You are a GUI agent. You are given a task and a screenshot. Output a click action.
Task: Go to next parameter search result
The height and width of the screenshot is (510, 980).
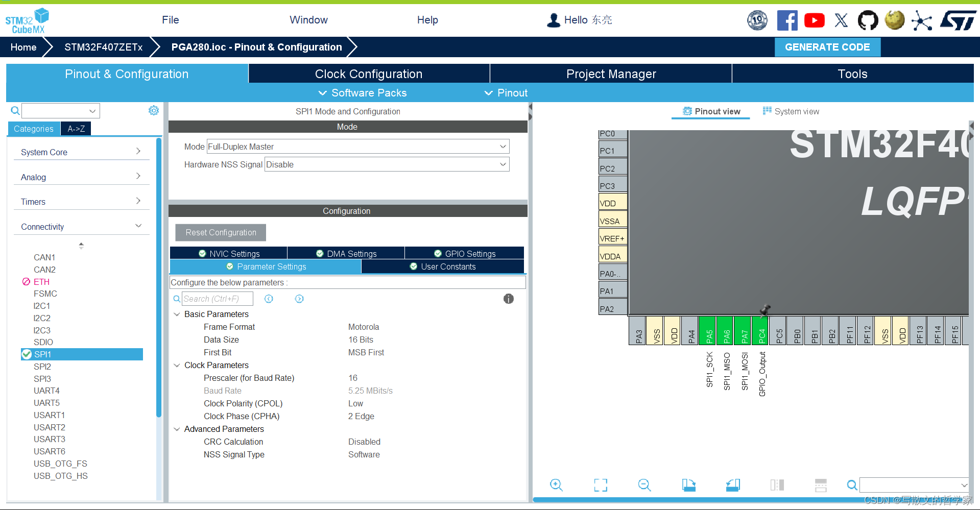(299, 299)
